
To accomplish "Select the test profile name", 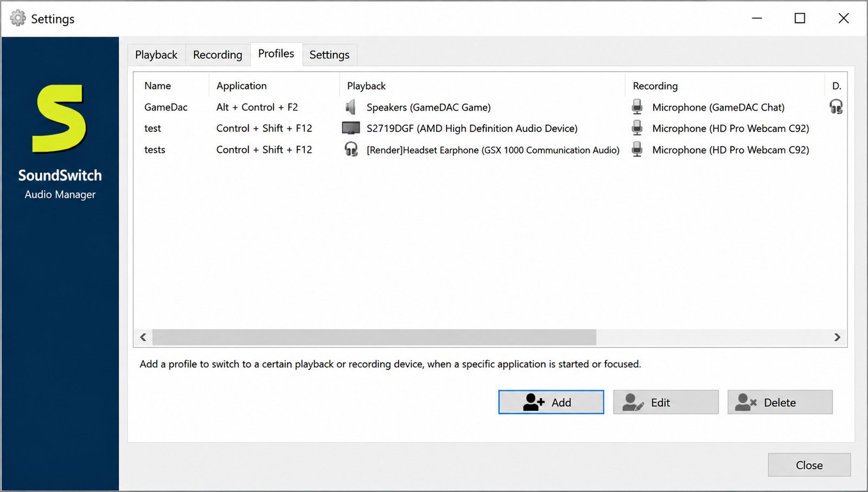I will click(x=152, y=129).
